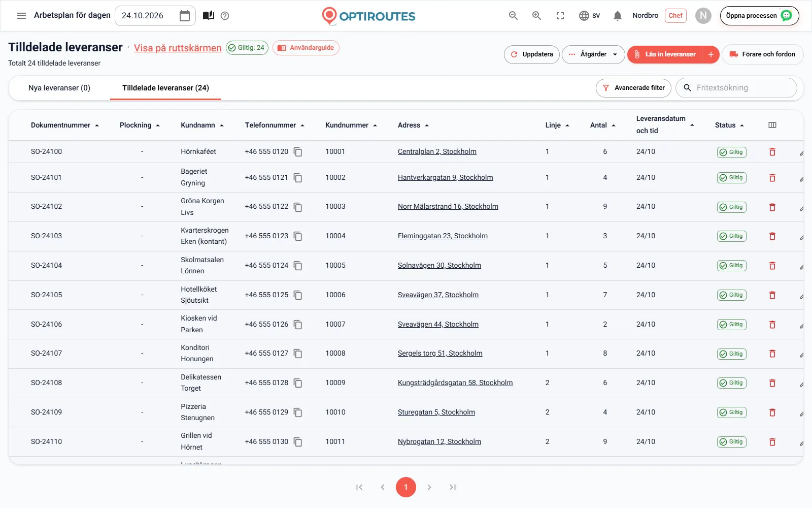Open Förare och fordon
Image resolution: width=812 pixels, height=508 pixels.
click(x=762, y=54)
